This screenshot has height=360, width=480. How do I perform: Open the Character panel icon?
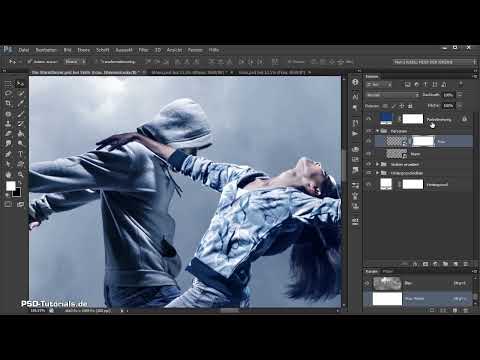pyautogui.click(x=355, y=97)
